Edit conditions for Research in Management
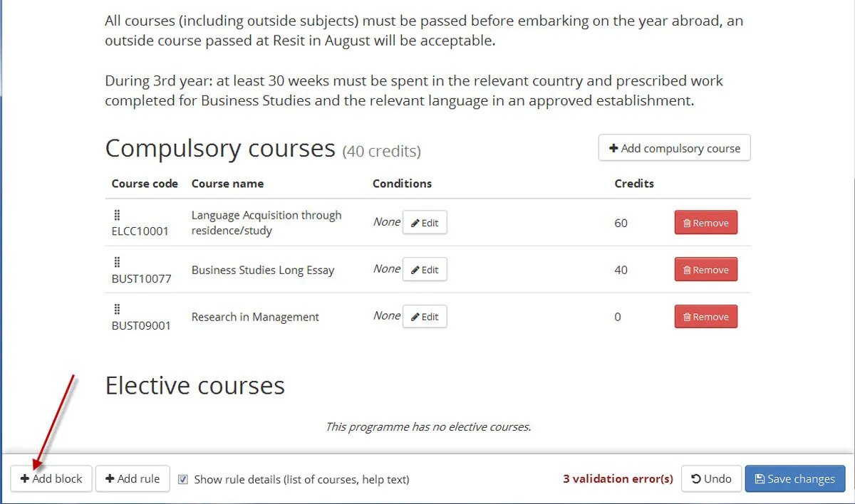 [x=425, y=317]
